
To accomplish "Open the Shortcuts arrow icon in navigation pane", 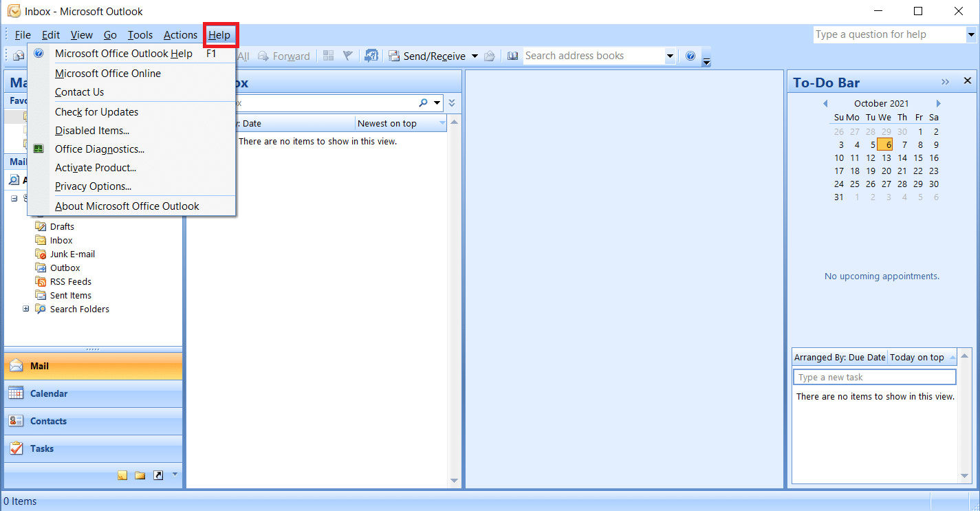I will pyautogui.click(x=158, y=475).
